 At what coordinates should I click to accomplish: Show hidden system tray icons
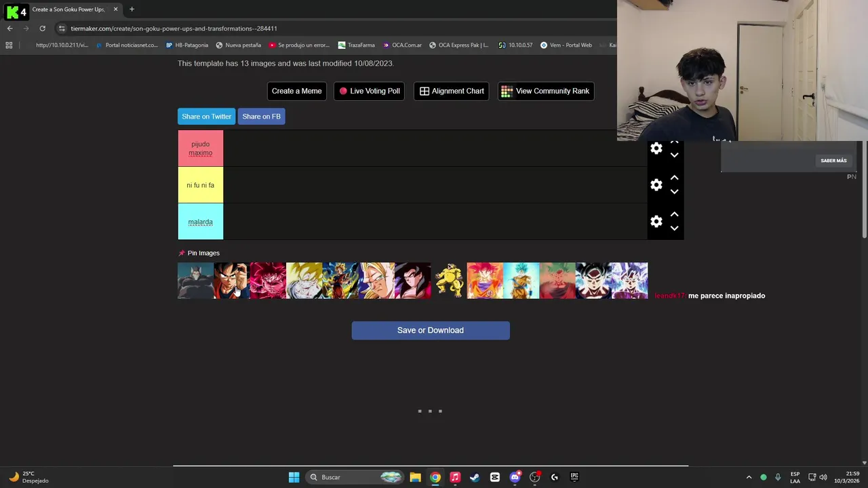tap(749, 477)
